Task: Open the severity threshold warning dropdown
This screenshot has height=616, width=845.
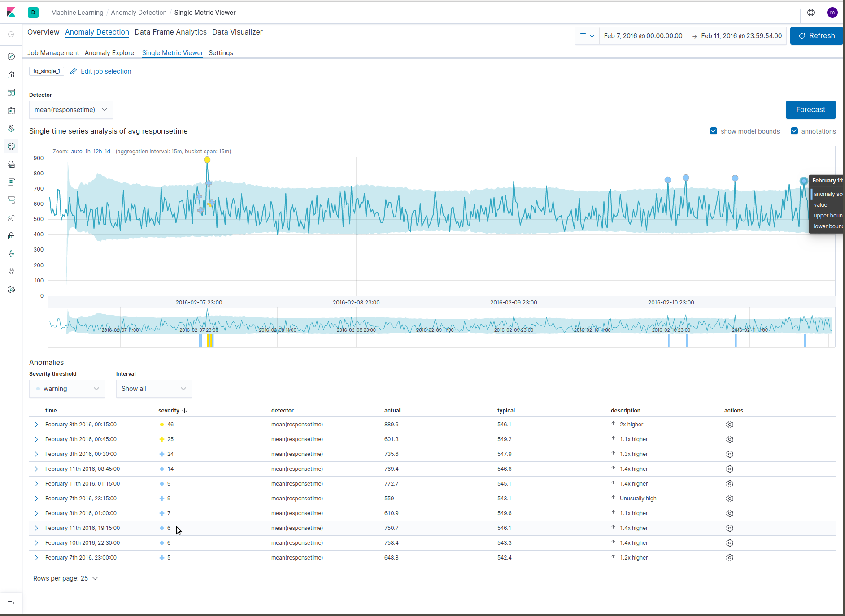Action: click(x=67, y=388)
